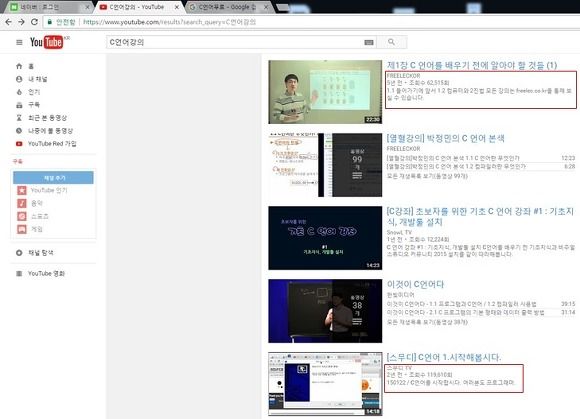Open the Music (음악) channel entry

pos(30,203)
